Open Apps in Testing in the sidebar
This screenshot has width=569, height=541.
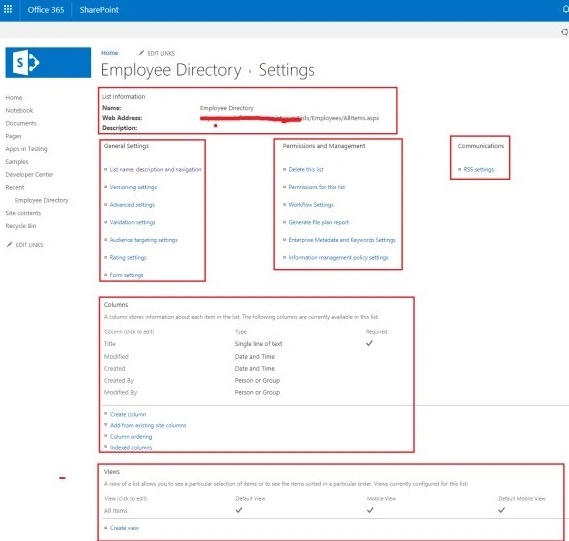pyautogui.click(x=26, y=149)
